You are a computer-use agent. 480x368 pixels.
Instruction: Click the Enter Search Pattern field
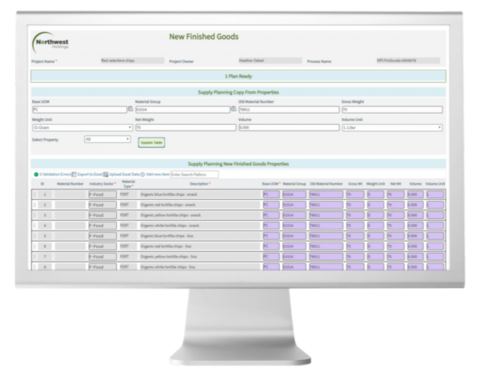(194, 174)
